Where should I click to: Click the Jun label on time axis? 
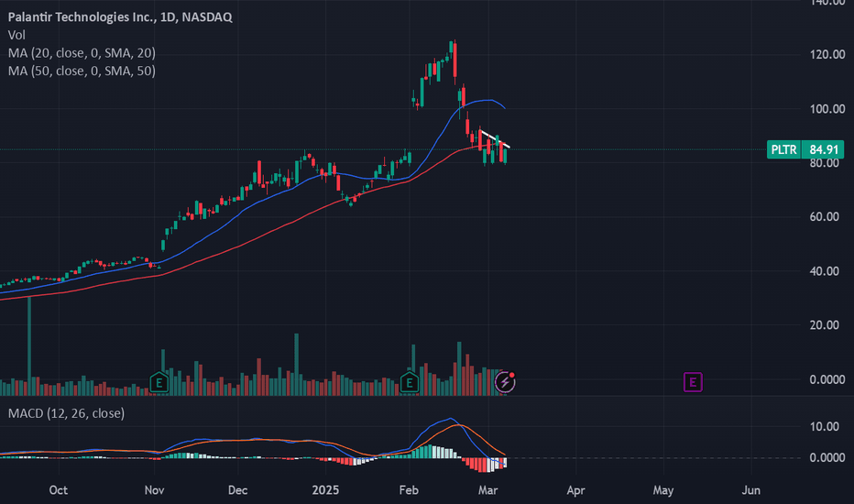751,490
